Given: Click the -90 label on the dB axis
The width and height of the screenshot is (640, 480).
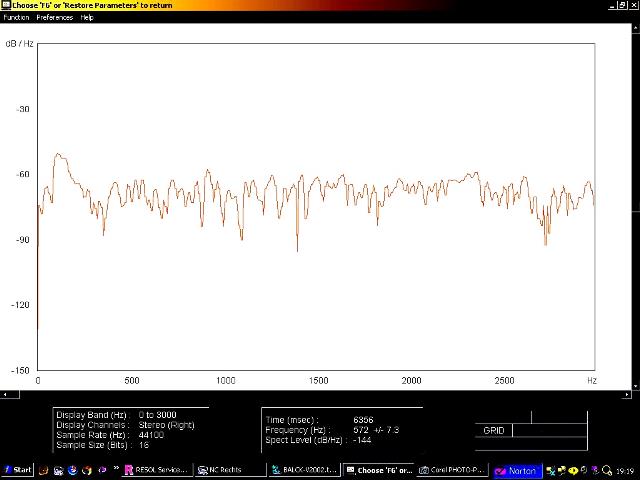Looking at the screenshot, I should click(23, 240).
